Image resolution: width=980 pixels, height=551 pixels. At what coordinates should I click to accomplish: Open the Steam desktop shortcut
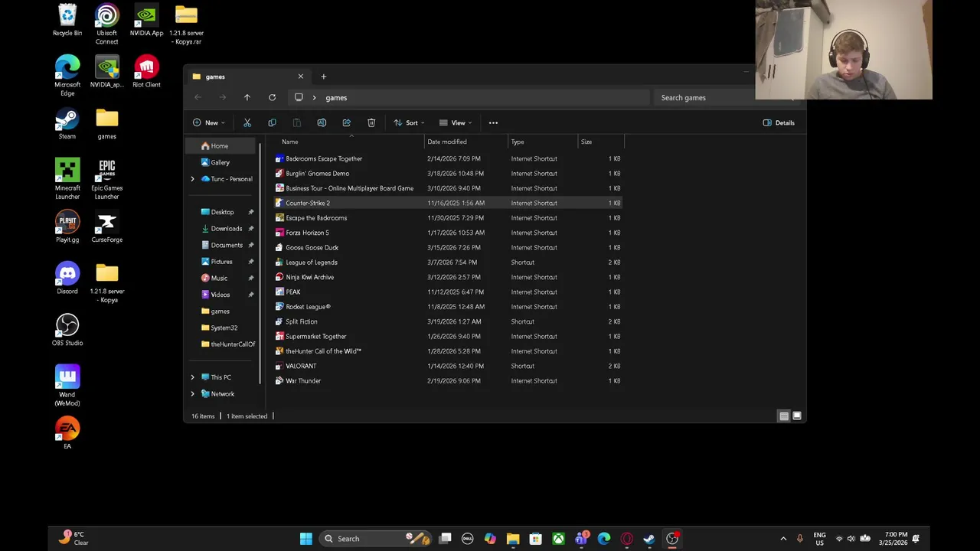click(x=67, y=124)
